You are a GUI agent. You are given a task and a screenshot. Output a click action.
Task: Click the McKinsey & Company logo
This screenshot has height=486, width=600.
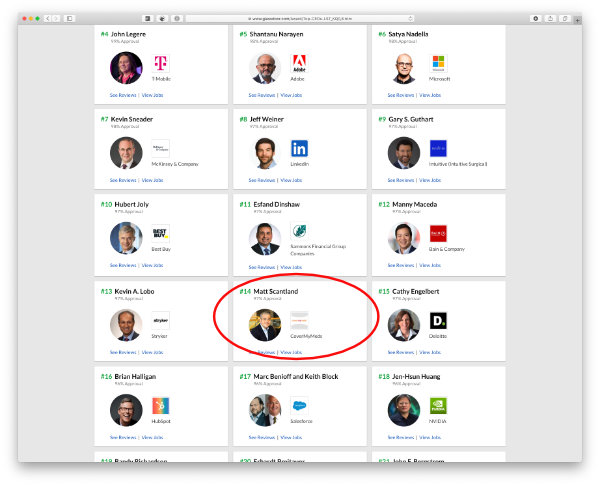pos(160,148)
